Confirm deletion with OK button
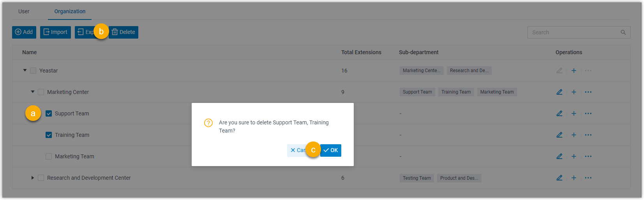The height and width of the screenshot is (200, 644). 331,150
